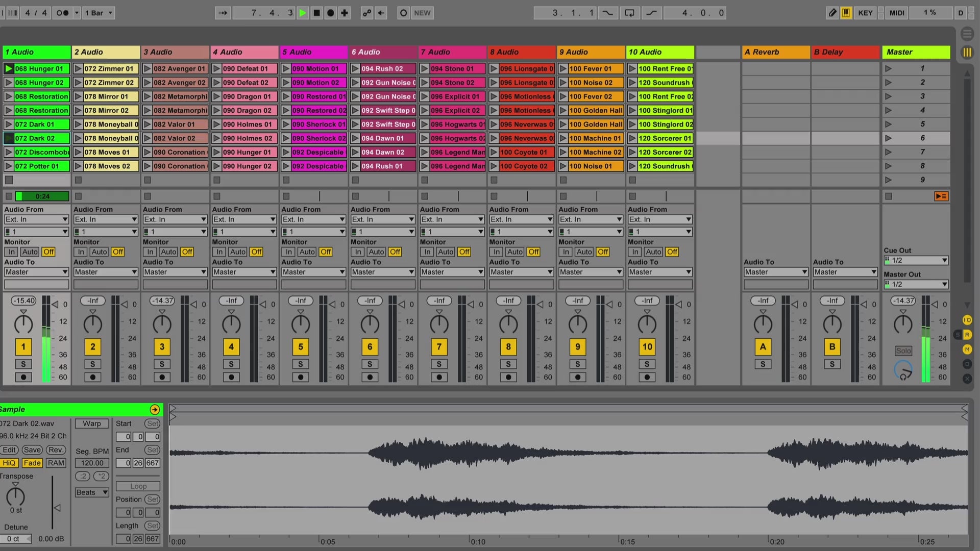Click the KEY map mode button
Viewport: 980px width, 551px height.
[865, 13]
